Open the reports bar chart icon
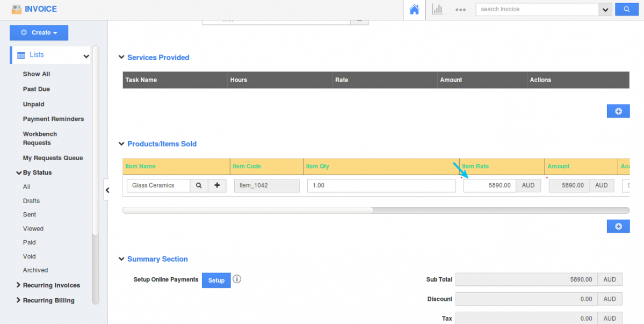The width and height of the screenshot is (644, 324). [437, 10]
